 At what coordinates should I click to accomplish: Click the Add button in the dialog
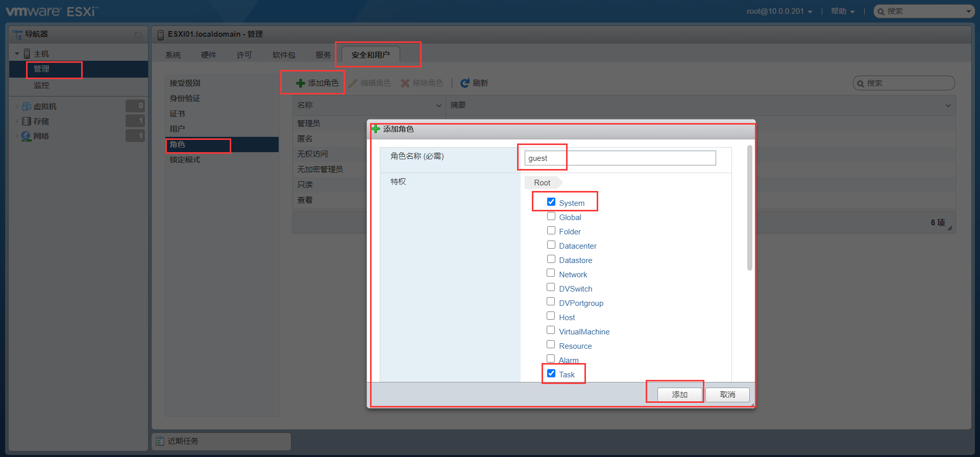[679, 395]
